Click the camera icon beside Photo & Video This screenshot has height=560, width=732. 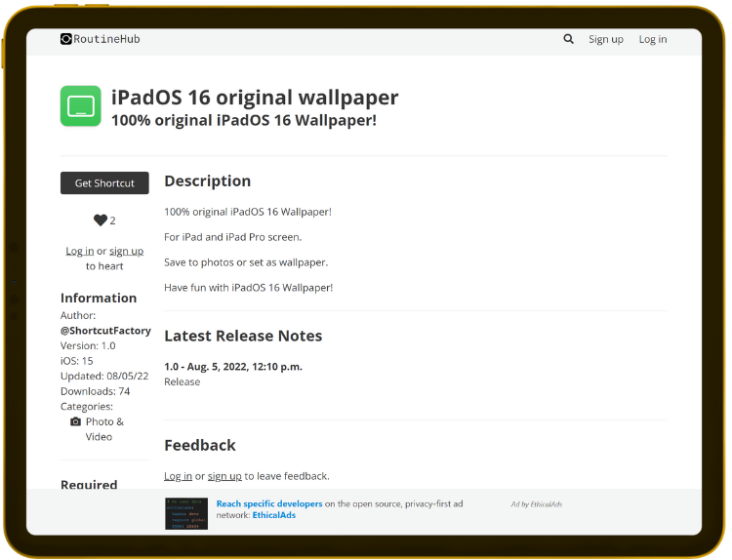[x=75, y=421]
